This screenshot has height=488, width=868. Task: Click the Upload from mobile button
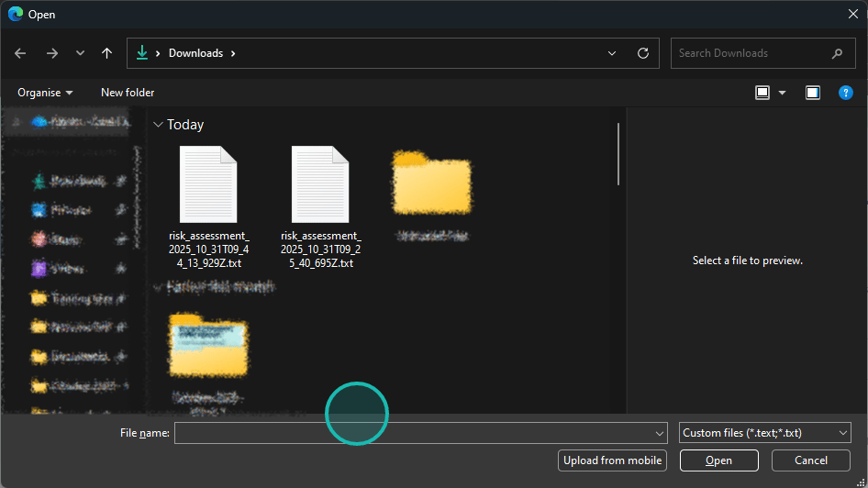click(612, 460)
